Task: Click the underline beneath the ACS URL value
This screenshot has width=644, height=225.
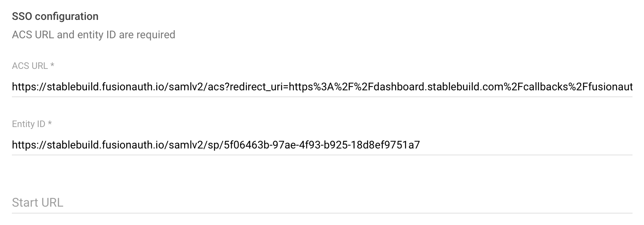Action: [x=322, y=96]
